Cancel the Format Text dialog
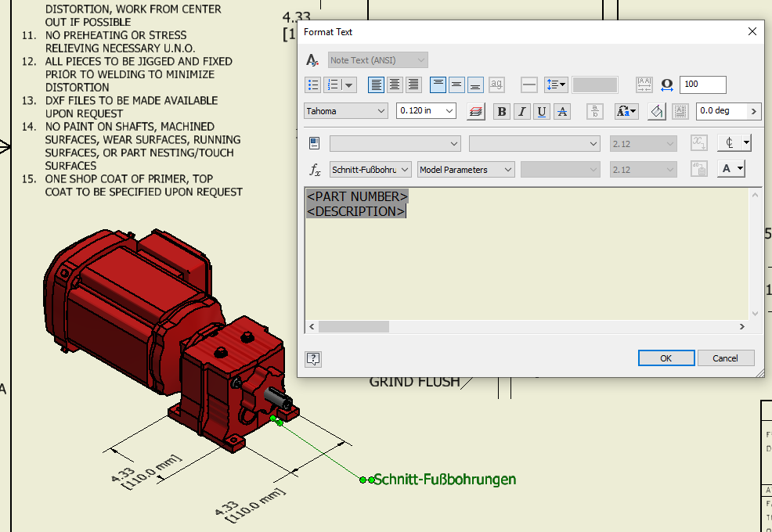 [726, 358]
